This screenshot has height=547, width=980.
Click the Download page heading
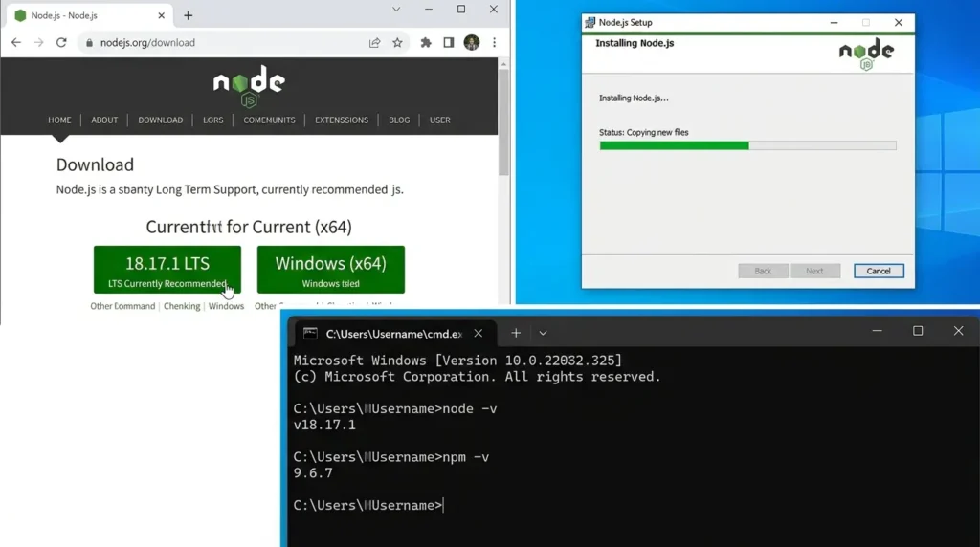pyautogui.click(x=95, y=164)
